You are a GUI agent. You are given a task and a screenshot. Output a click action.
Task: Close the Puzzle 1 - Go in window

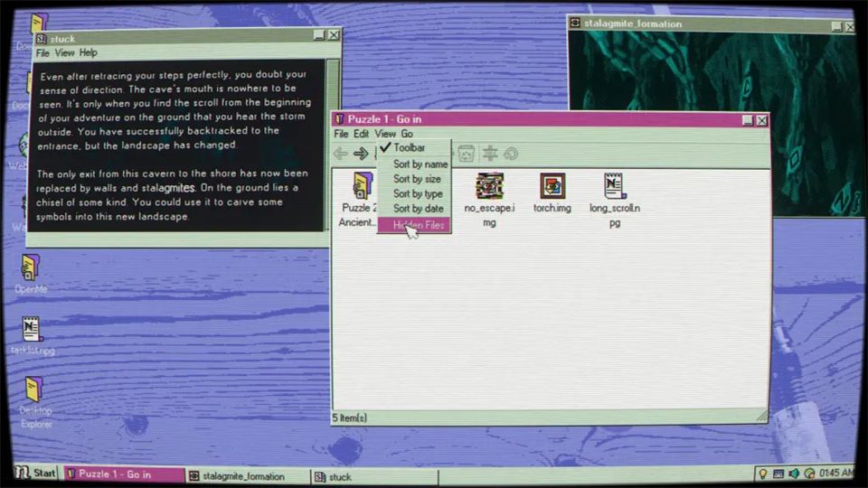(x=761, y=120)
